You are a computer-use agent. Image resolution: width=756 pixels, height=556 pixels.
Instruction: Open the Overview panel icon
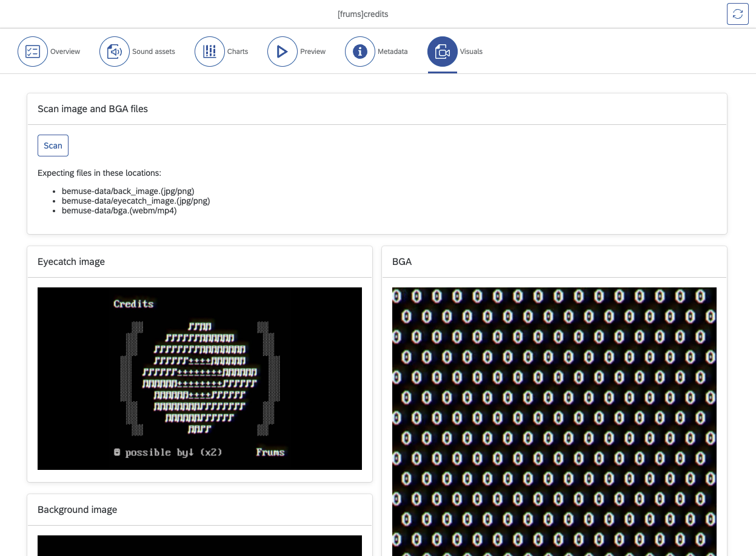(x=33, y=51)
